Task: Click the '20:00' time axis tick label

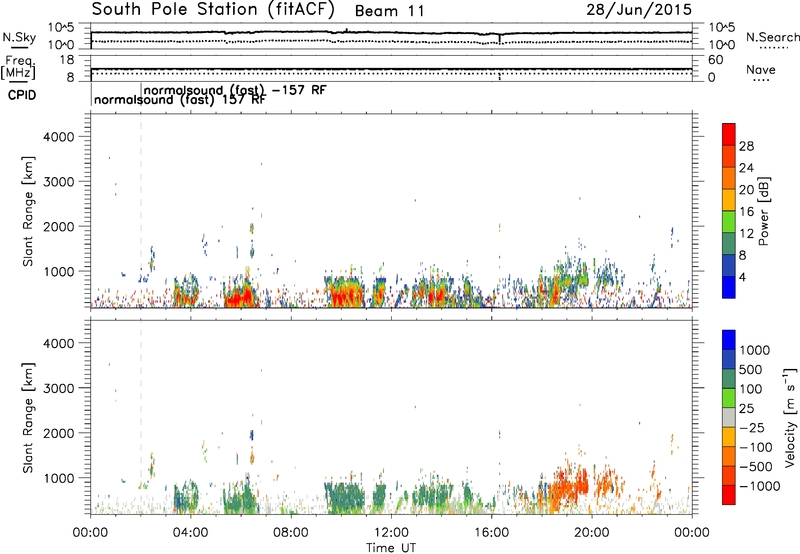Action: click(591, 533)
